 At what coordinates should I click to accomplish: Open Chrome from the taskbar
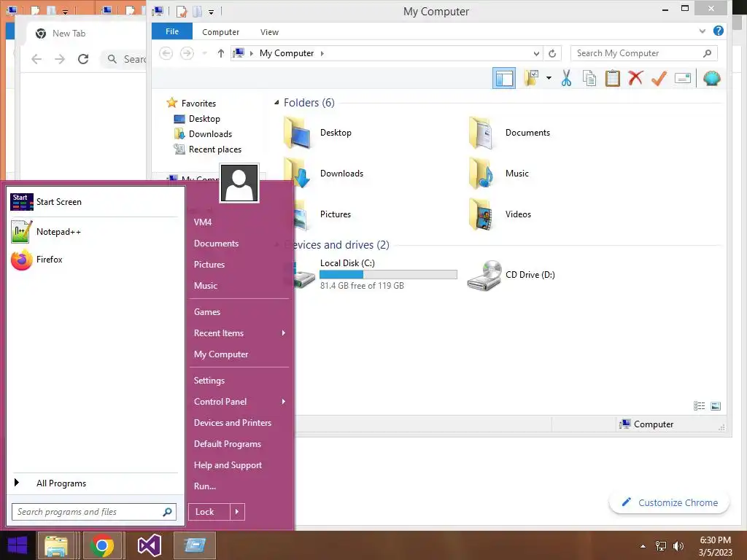[102, 545]
